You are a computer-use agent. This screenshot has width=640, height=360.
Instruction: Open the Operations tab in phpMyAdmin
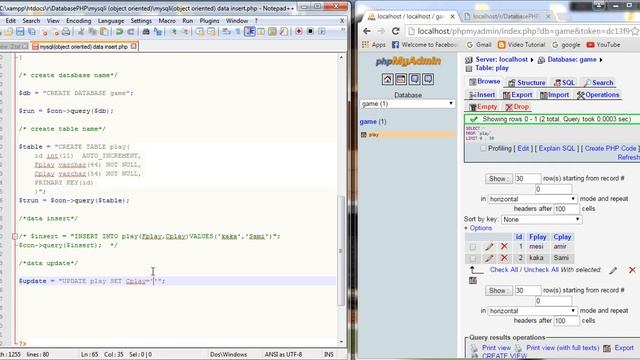(x=598, y=95)
